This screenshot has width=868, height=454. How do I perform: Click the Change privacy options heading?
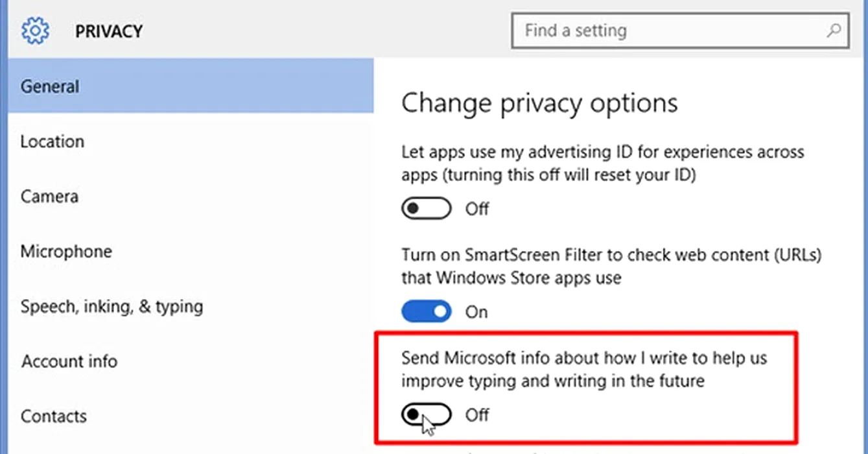coord(539,103)
